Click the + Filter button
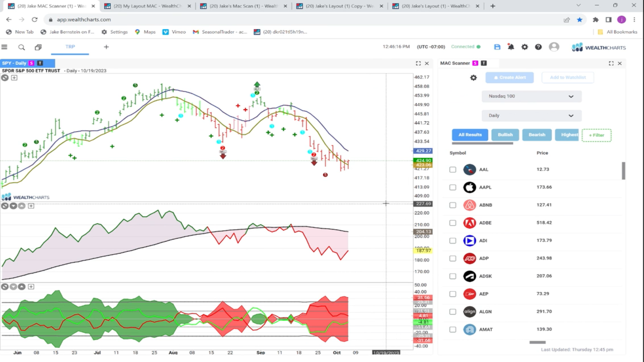This screenshot has width=644, height=362. (x=596, y=135)
